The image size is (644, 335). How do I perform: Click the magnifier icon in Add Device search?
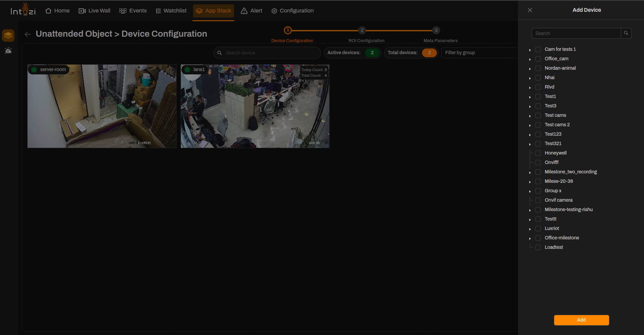pos(626,33)
